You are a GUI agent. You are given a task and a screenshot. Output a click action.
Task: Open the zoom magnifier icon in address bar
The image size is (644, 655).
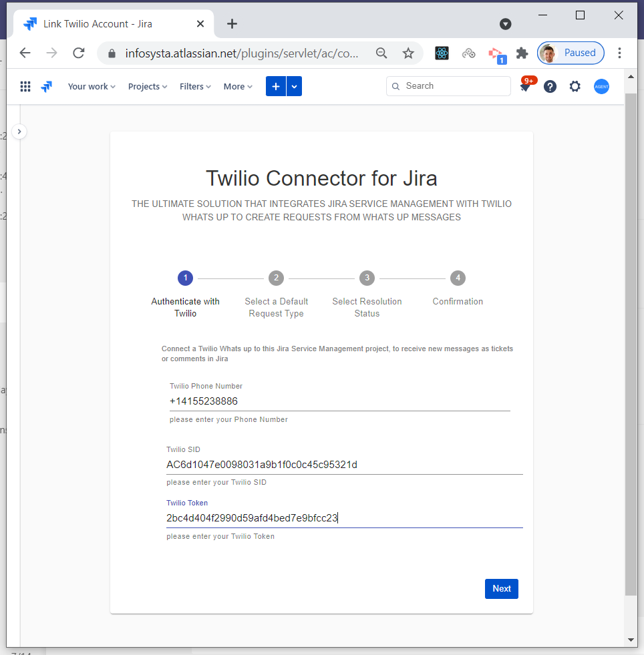point(381,53)
